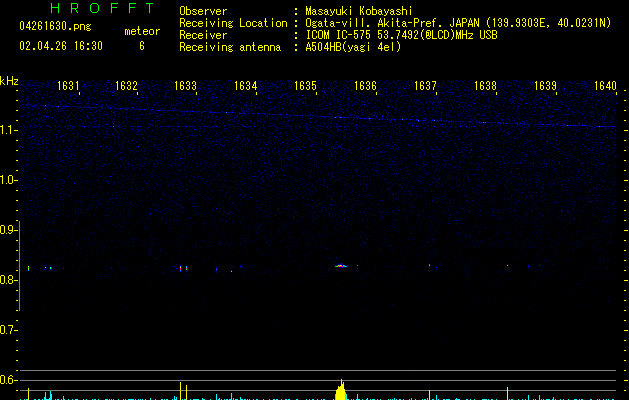Click time marker 1632
This screenshot has height=400, width=629.
click(x=126, y=86)
